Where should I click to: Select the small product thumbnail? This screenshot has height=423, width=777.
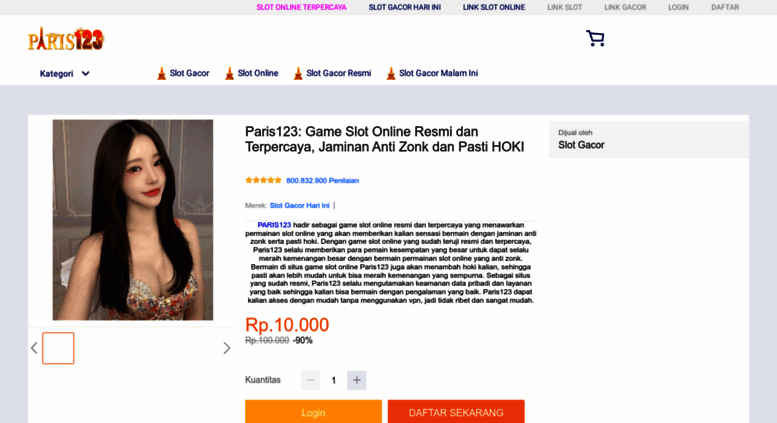58,348
